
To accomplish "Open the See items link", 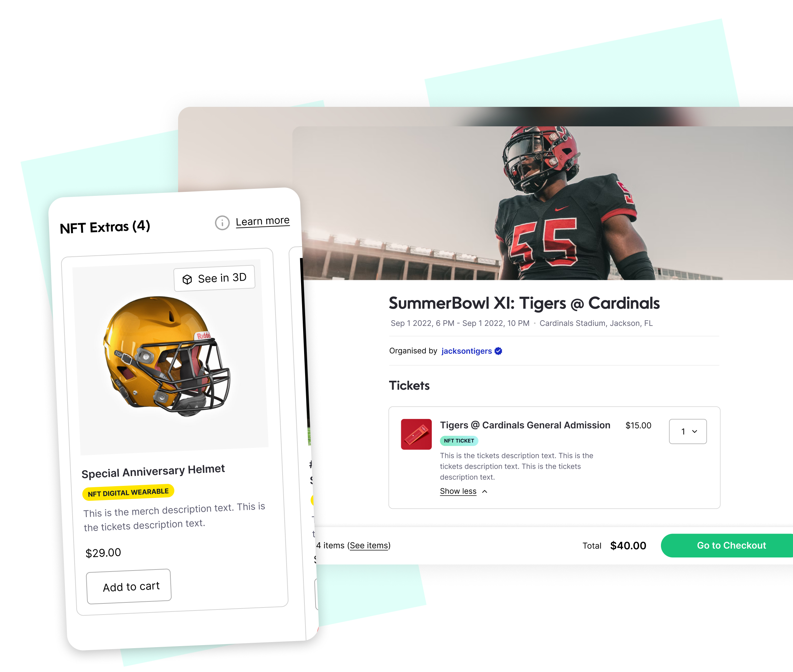I will 369,546.
